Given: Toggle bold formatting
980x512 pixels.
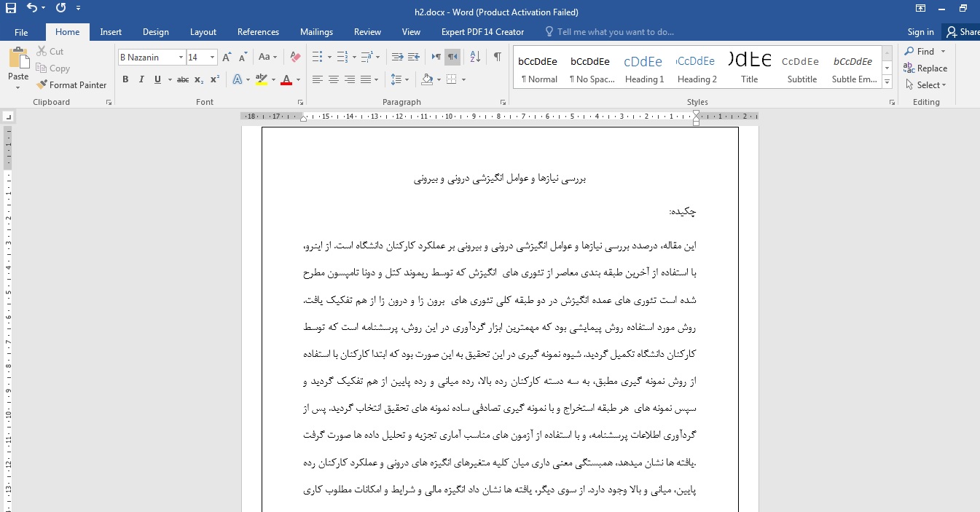Looking at the screenshot, I should 125,79.
